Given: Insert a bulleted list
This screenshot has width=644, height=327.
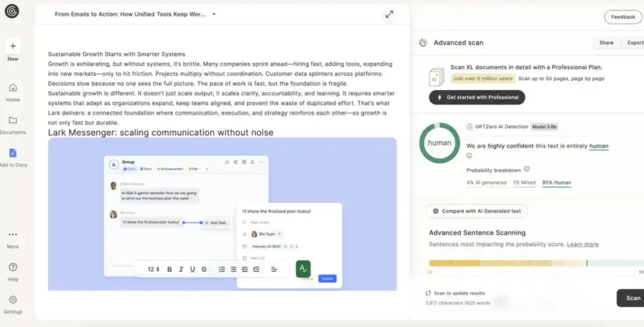Looking at the screenshot, I should tap(233, 270).
